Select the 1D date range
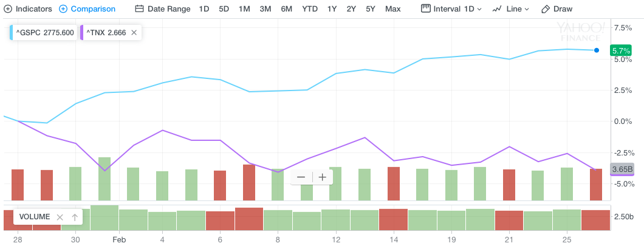 (204, 9)
